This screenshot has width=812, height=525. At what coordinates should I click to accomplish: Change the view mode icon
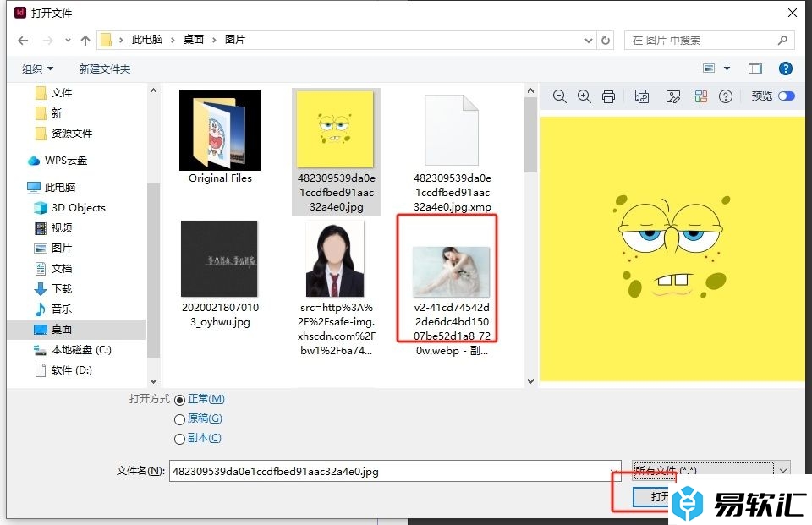tap(709, 68)
